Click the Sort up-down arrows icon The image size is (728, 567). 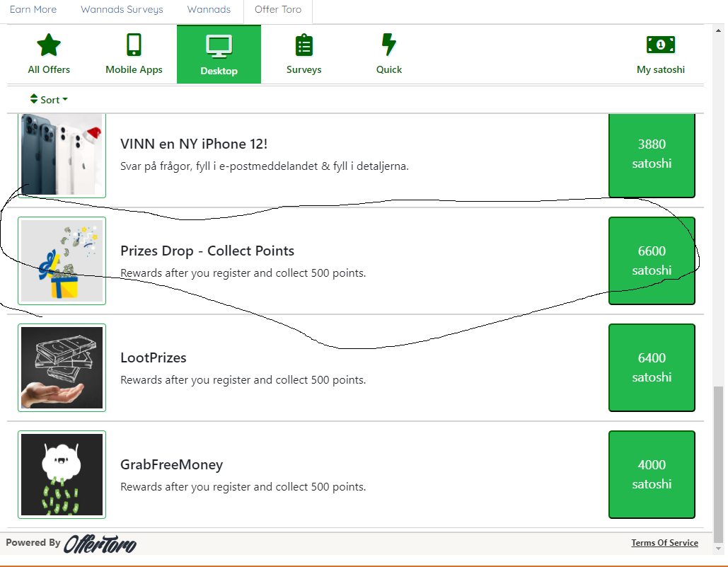coord(34,99)
